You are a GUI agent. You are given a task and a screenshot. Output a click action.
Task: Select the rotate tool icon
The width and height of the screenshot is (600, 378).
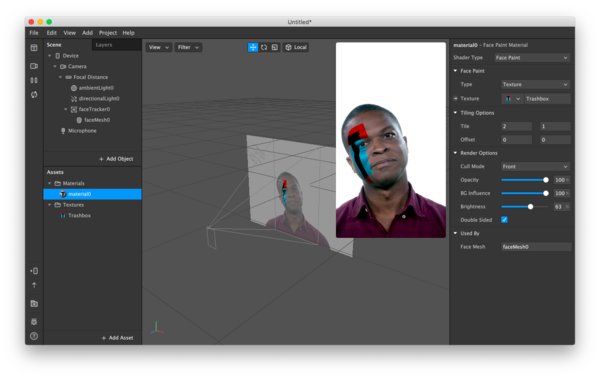coord(264,47)
